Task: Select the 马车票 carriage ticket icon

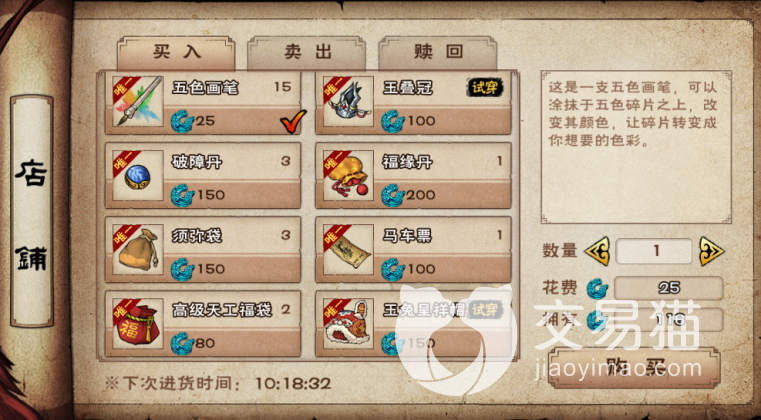Action: pyautogui.click(x=348, y=250)
